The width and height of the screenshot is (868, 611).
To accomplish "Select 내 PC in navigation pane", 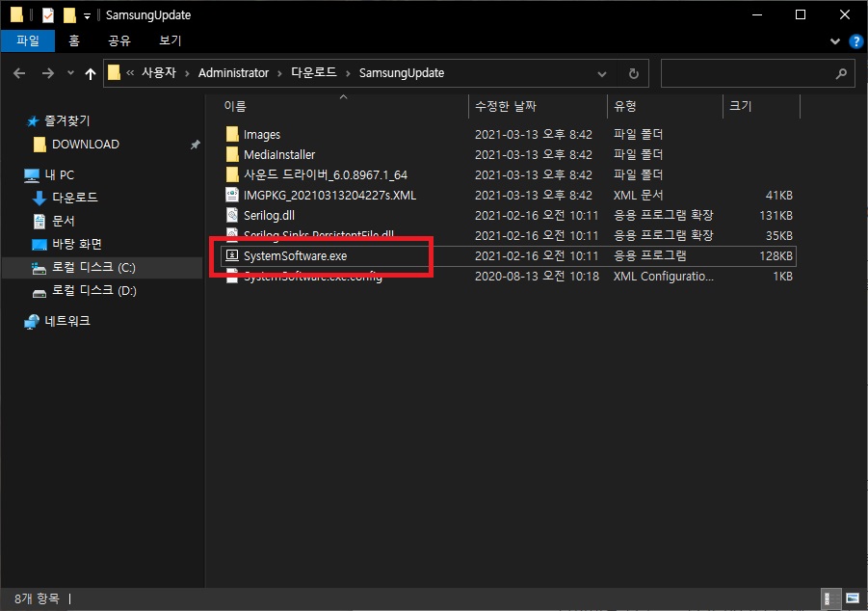I will (59, 175).
